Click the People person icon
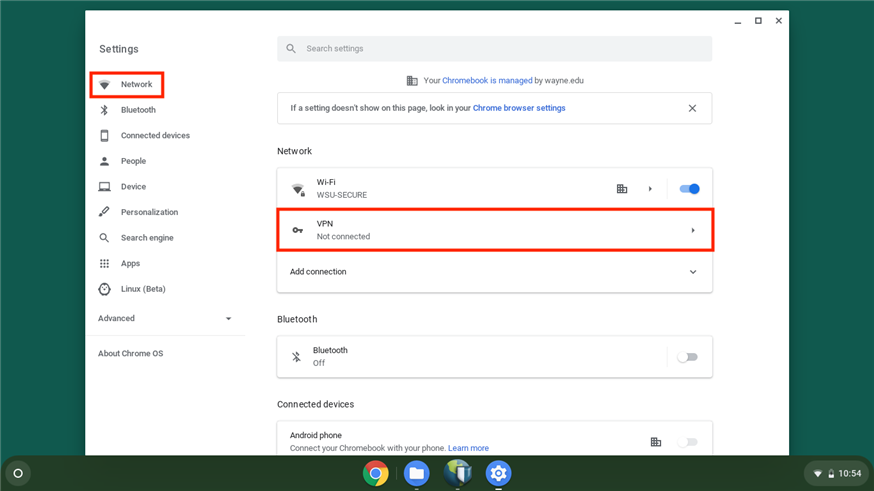874x491 pixels. click(x=104, y=161)
